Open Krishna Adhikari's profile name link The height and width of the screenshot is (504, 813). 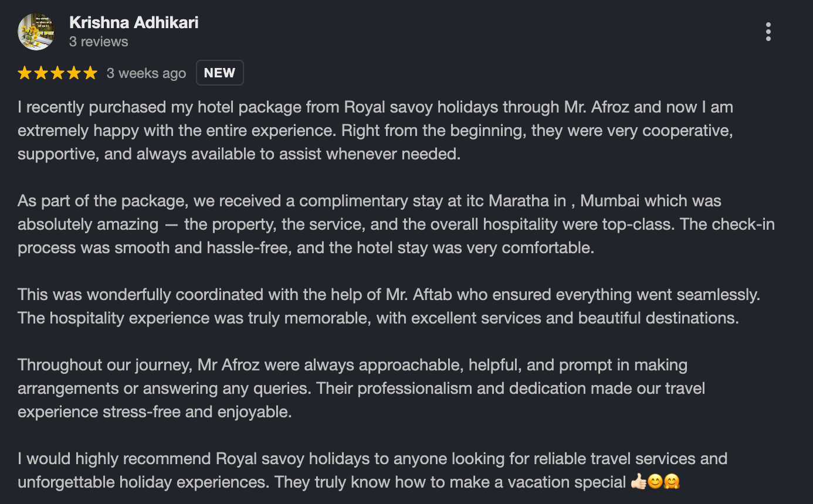click(x=134, y=23)
